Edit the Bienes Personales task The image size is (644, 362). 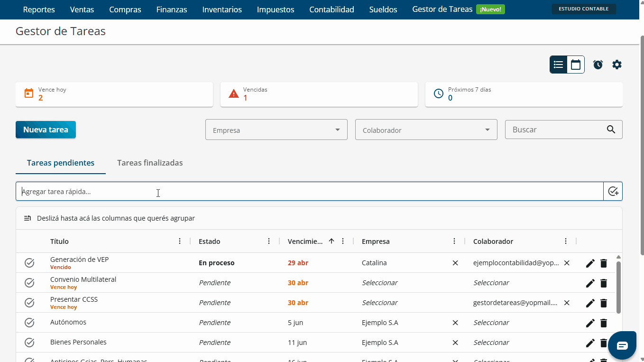(x=590, y=343)
